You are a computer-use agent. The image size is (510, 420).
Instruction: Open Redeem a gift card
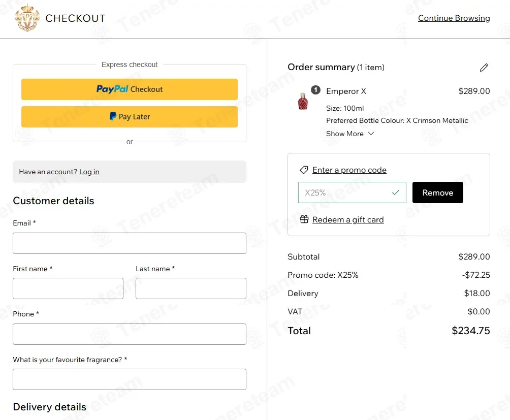click(348, 219)
